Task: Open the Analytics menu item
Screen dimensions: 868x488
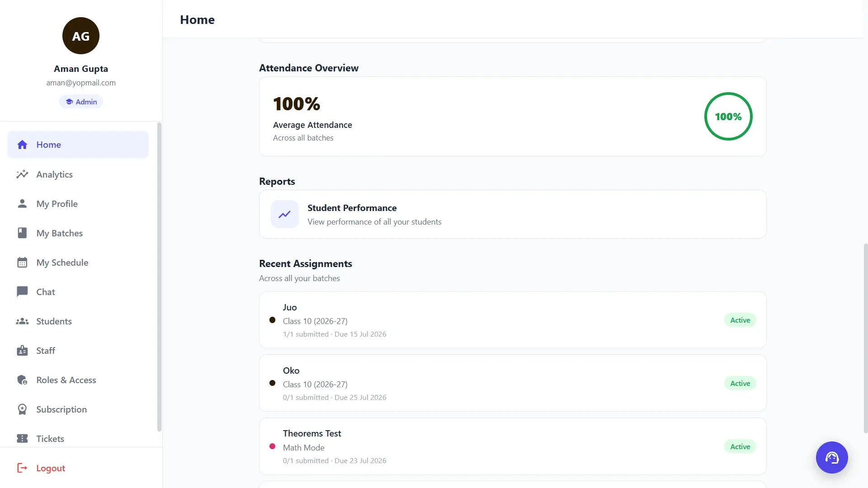Action: click(78, 174)
